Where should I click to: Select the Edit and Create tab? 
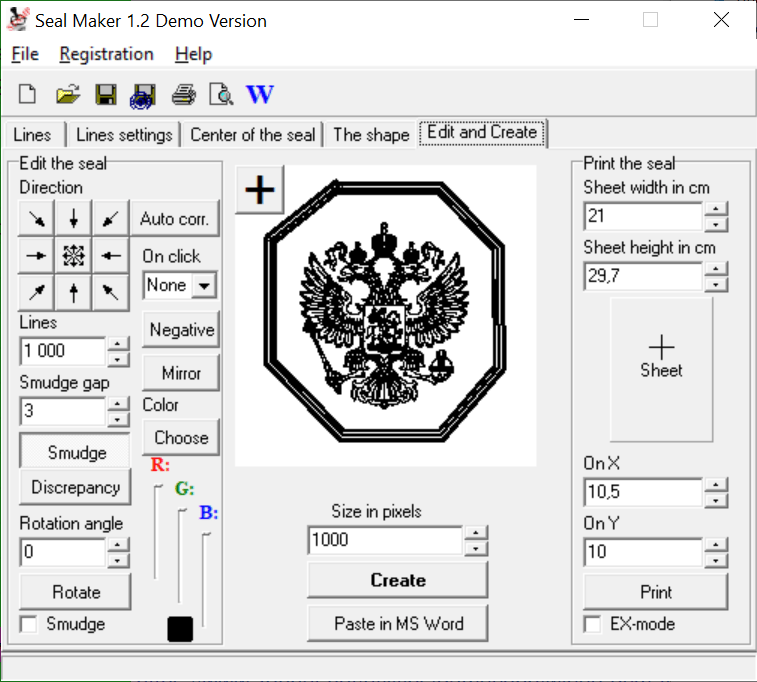[482, 133]
